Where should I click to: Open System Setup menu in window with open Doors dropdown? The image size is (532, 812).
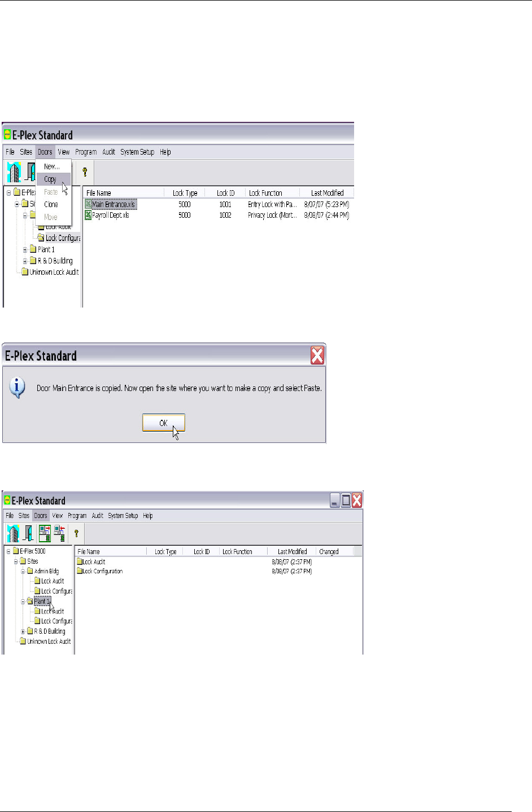[137, 152]
